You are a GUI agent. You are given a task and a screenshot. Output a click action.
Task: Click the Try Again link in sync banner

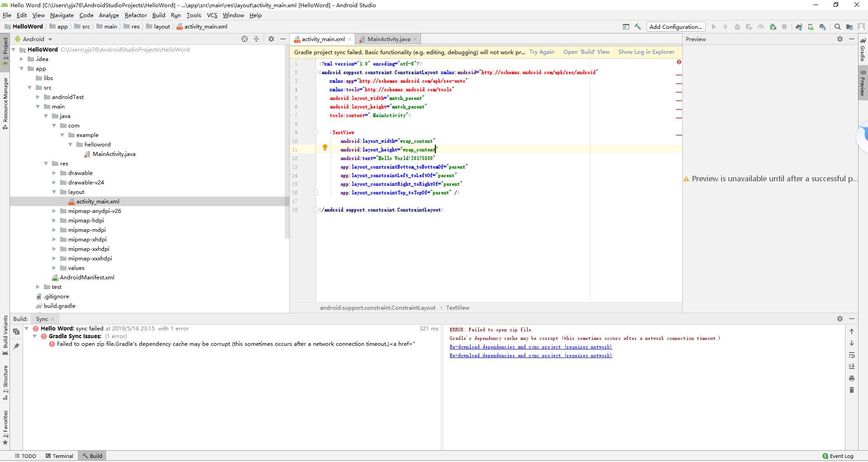coord(542,52)
